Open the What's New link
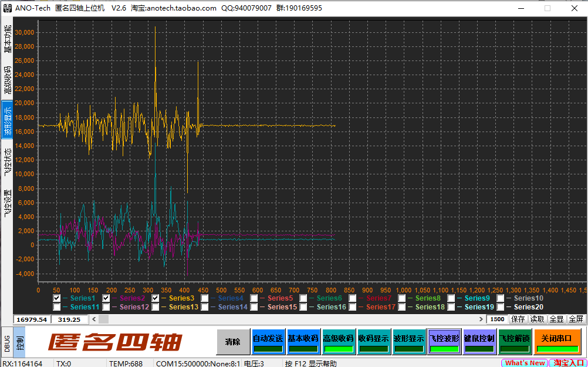Image resolution: width=588 pixels, height=367 pixels. [525, 363]
